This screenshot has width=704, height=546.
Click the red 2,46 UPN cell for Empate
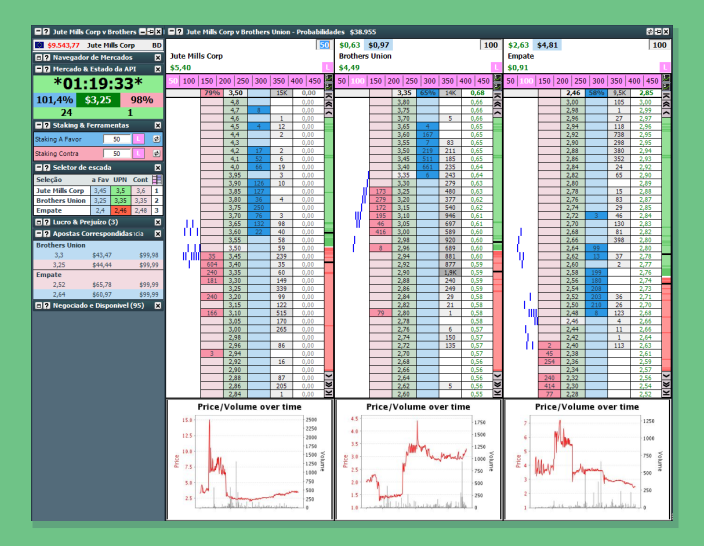pos(120,211)
